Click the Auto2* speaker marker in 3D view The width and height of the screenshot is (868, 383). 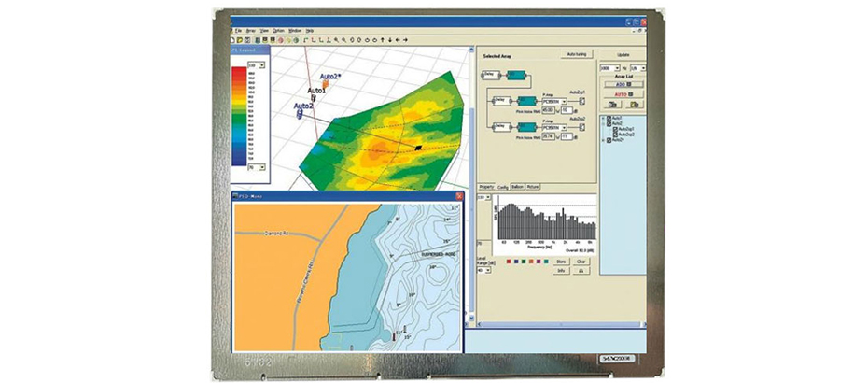[326, 83]
